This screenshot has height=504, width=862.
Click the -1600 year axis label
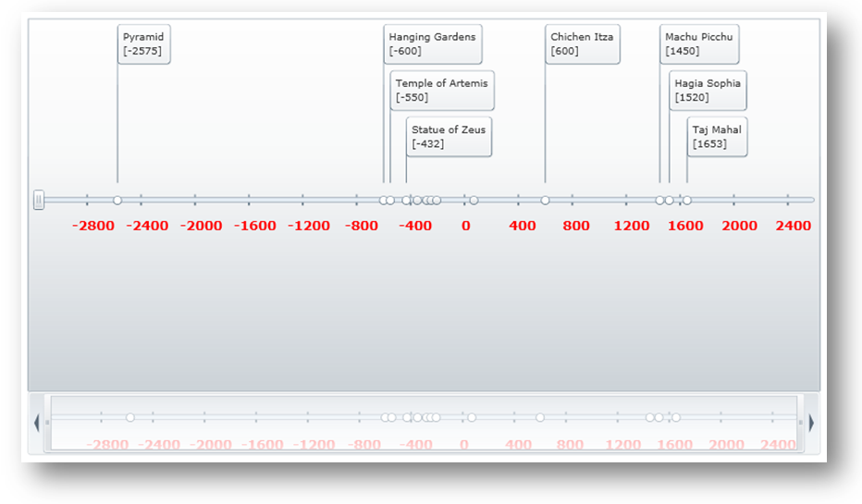coord(254,226)
